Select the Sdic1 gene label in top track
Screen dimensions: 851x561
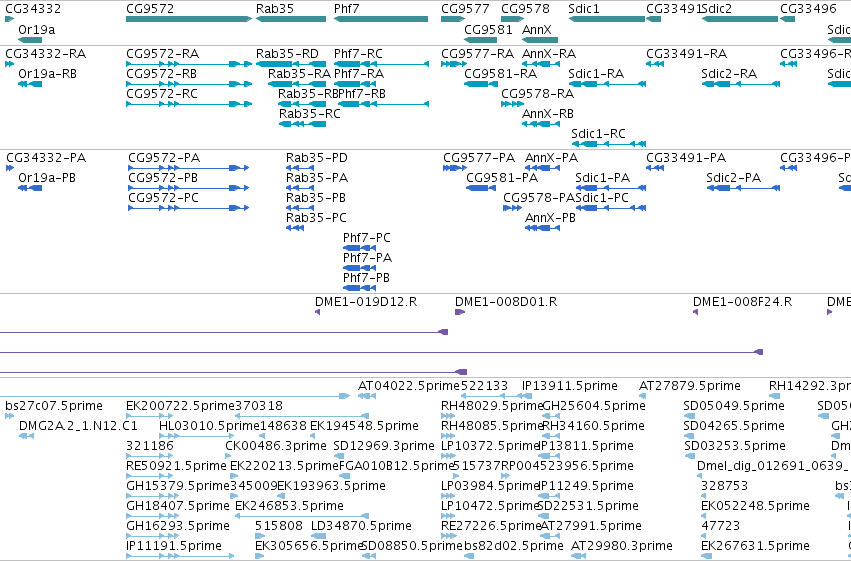584,9
